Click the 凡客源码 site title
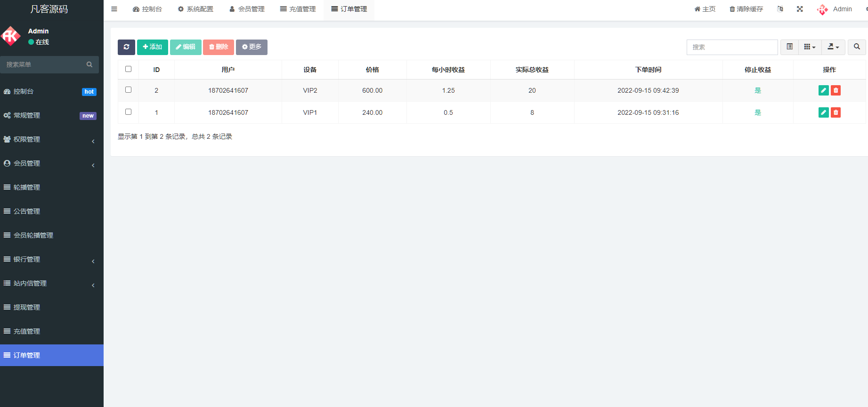 (49, 9)
